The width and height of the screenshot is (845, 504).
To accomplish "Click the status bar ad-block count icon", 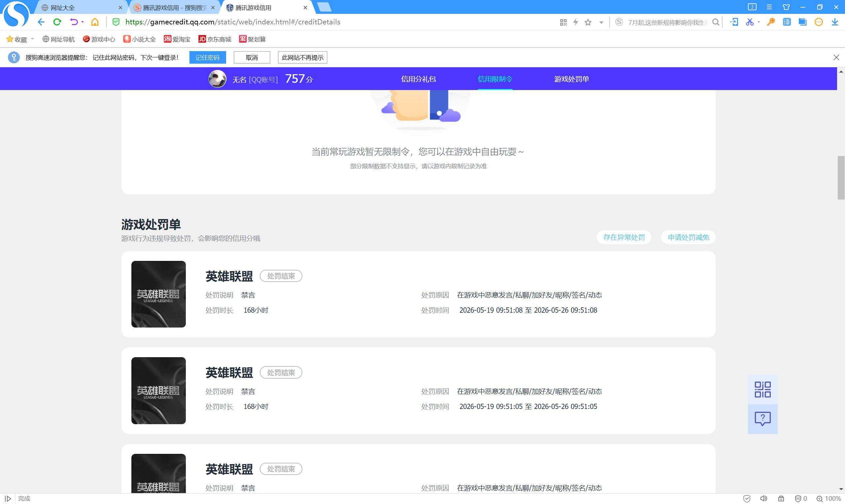I will click(x=801, y=499).
